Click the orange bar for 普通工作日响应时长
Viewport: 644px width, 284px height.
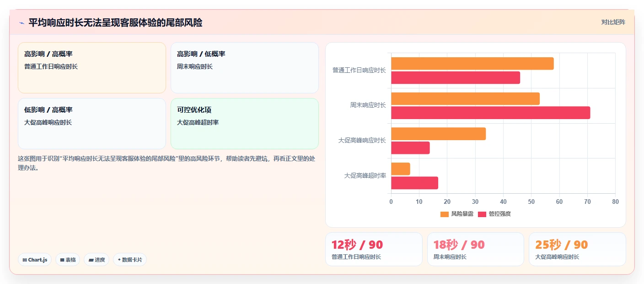(472, 64)
